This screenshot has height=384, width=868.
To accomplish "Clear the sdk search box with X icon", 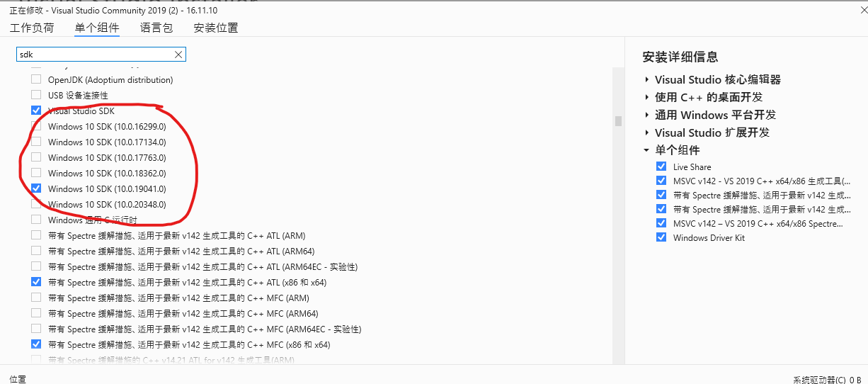I will point(178,55).
